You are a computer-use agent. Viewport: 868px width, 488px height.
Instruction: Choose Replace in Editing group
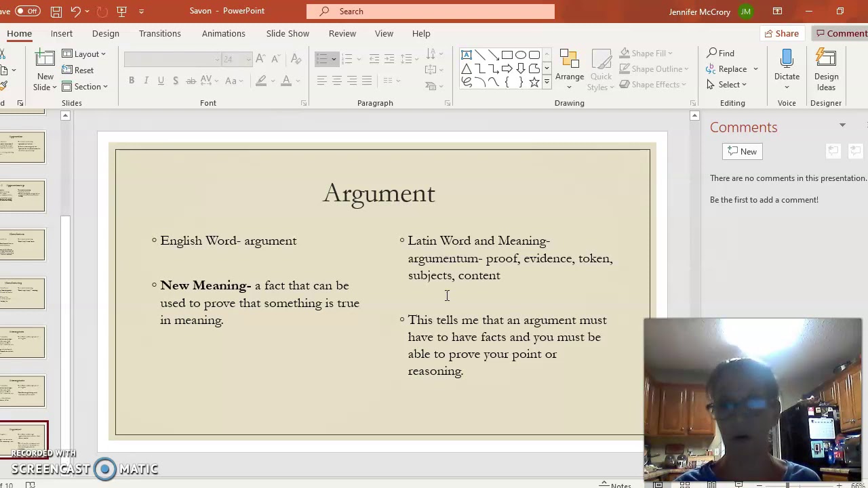[x=726, y=68]
